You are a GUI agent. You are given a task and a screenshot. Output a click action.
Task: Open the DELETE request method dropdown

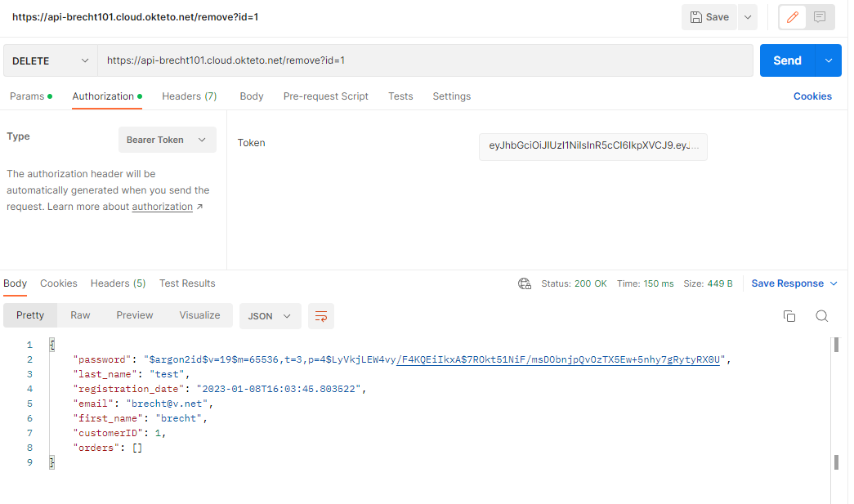click(x=49, y=60)
